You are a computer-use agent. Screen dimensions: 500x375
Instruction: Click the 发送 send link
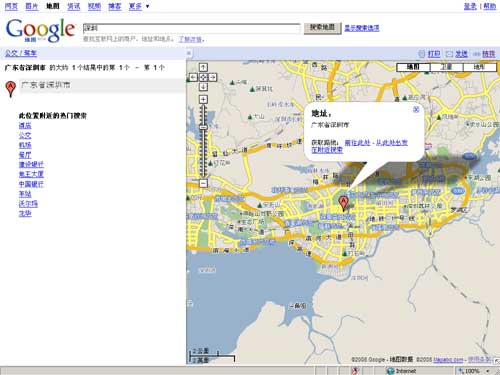pos(461,54)
